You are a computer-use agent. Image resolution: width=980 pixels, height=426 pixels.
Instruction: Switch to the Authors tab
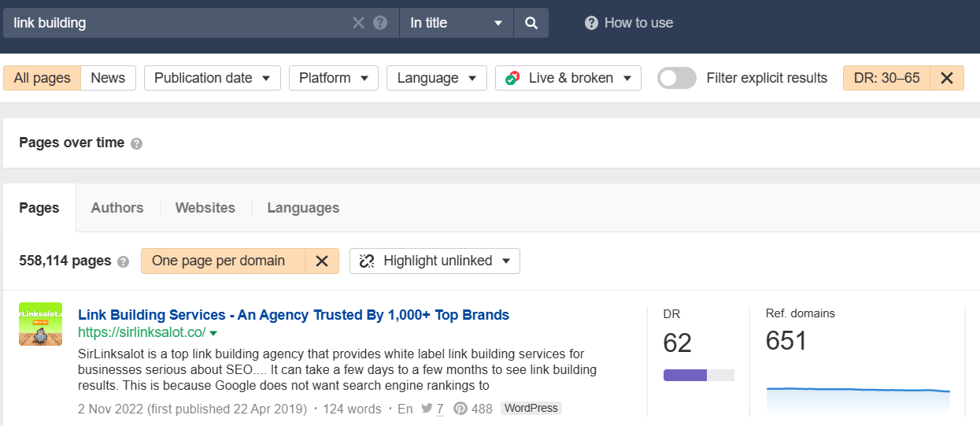pyautogui.click(x=117, y=208)
